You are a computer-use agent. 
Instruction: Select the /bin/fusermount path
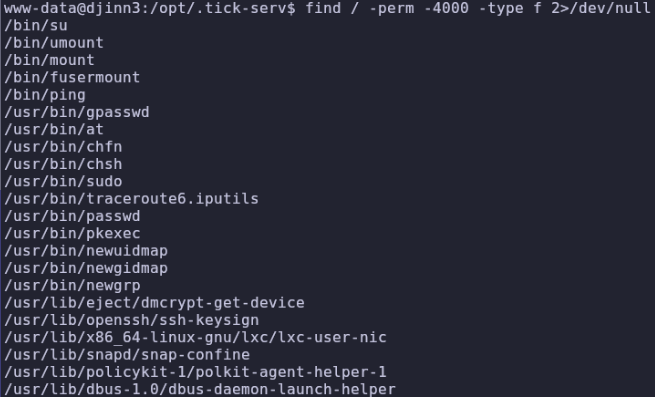(x=72, y=77)
